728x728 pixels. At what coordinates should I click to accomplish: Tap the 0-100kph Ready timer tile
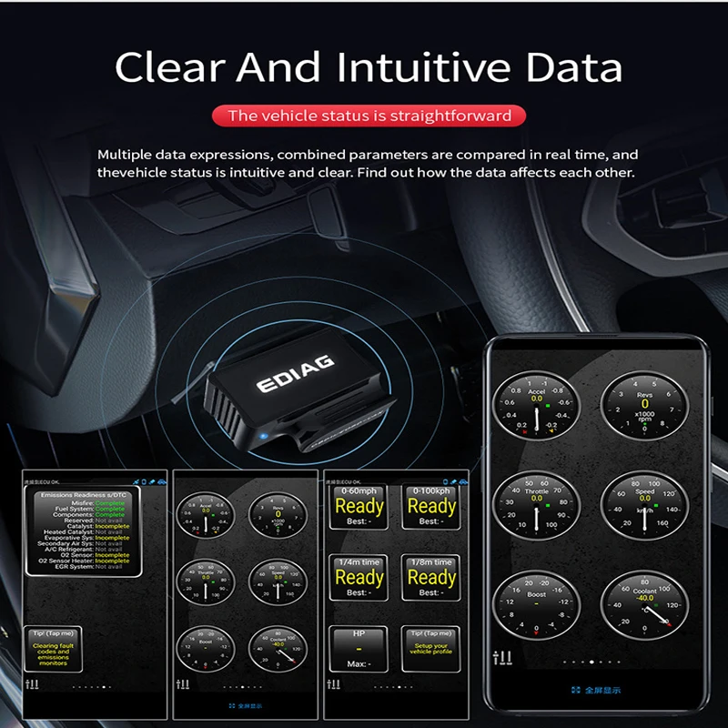tap(431, 507)
